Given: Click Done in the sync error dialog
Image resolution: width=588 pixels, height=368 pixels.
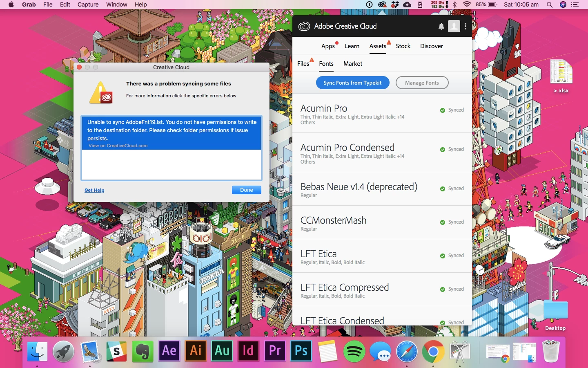Looking at the screenshot, I should pos(247,190).
